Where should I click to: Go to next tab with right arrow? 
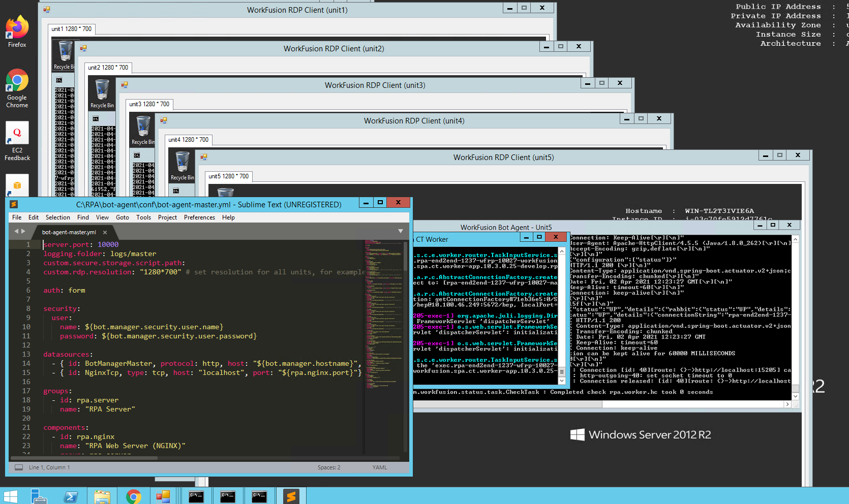23,231
